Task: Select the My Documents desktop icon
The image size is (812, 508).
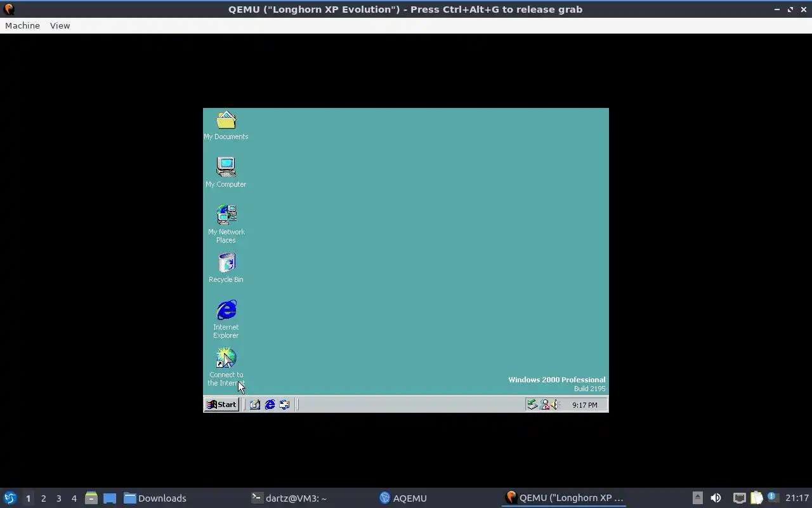Action: [x=226, y=126]
